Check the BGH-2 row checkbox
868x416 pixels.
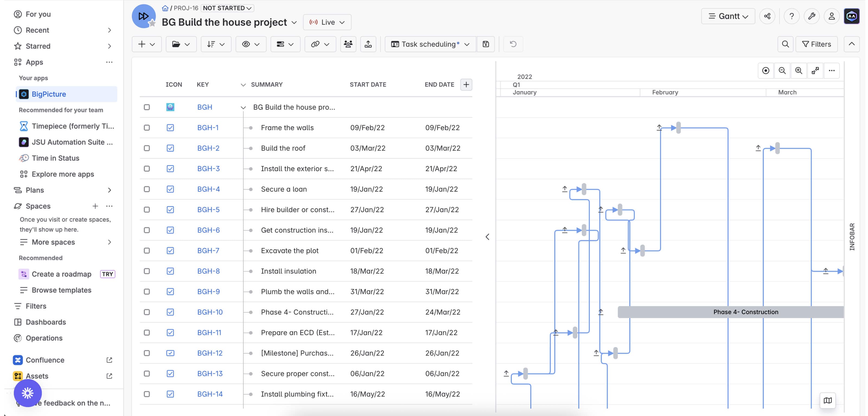(x=146, y=148)
